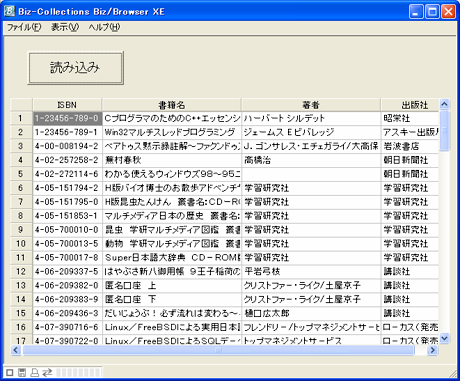Click publisher cell 朝日新聞社 in row 4

click(410, 160)
